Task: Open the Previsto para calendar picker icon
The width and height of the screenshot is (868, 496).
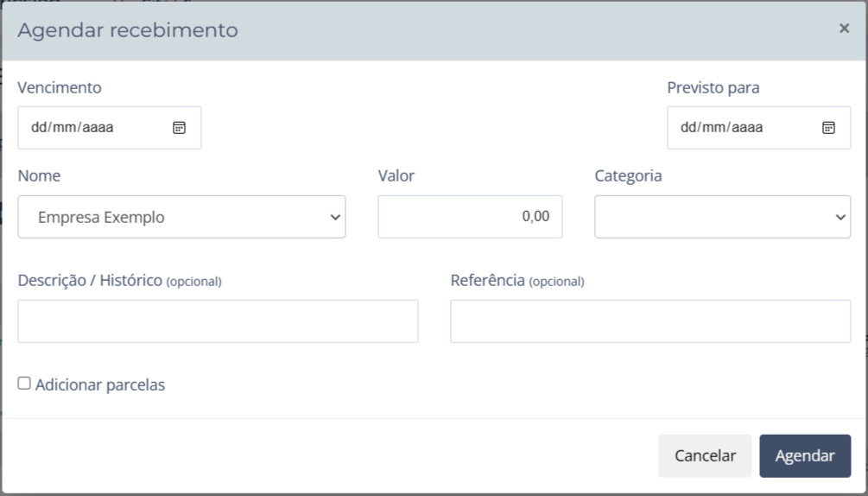Action: pyautogui.click(x=828, y=128)
